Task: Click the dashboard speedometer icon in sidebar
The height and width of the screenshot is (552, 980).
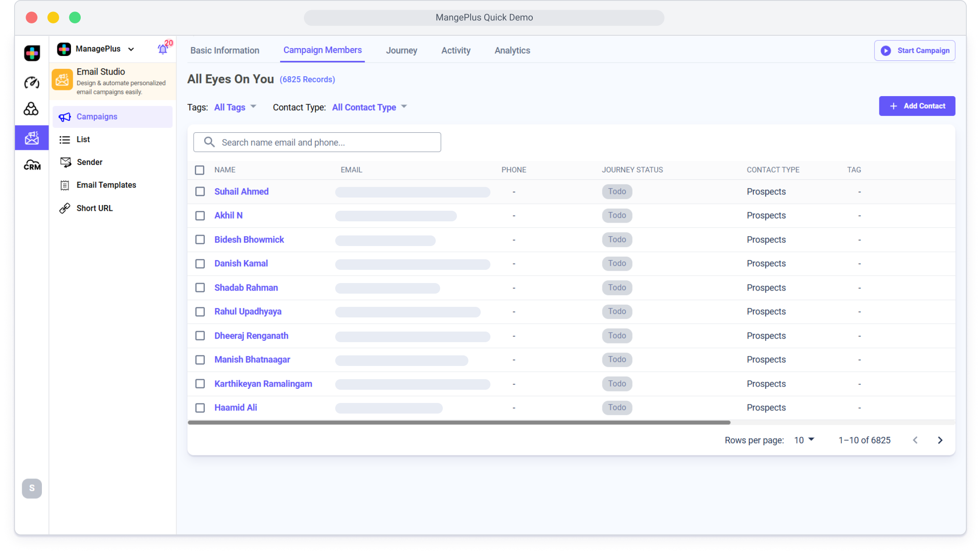Action: point(32,82)
